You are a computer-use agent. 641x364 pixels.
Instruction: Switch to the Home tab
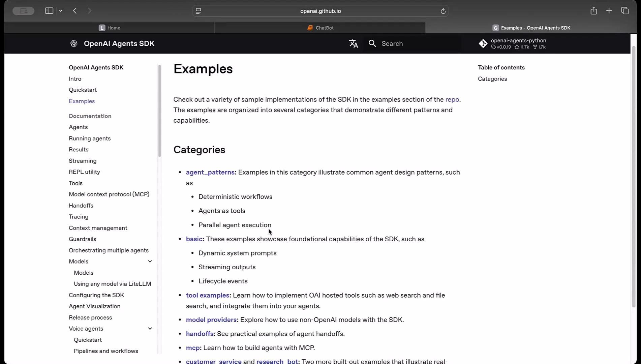pyautogui.click(x=110, y=28)
